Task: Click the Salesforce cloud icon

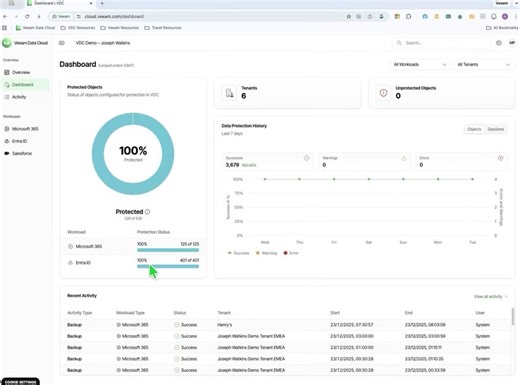Action: click(7, 153)
